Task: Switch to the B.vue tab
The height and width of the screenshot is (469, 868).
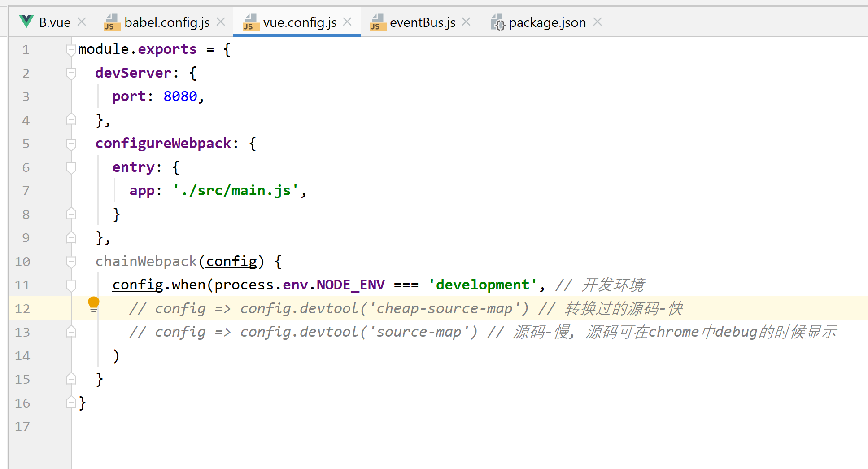Action: click(x=54, y=21)
